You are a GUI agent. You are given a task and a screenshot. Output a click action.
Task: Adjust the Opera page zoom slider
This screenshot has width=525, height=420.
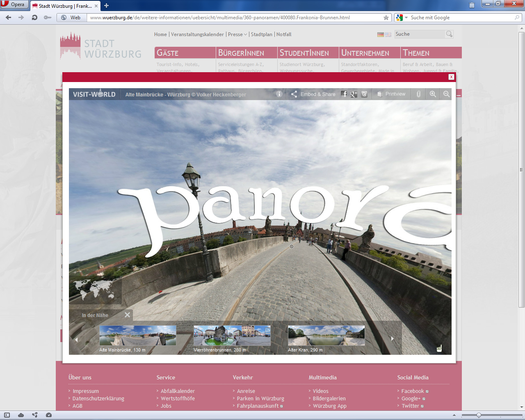tap(479, 415)
